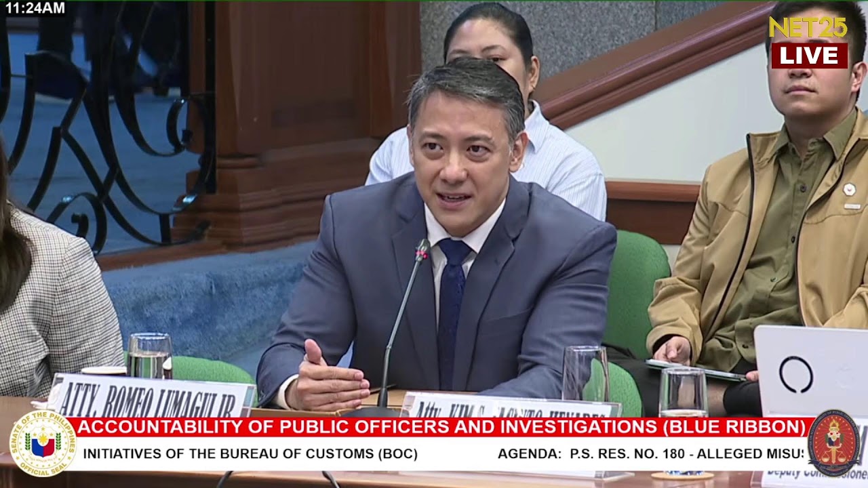Click the red LIVE badge
868x488 pixels.
809,56
